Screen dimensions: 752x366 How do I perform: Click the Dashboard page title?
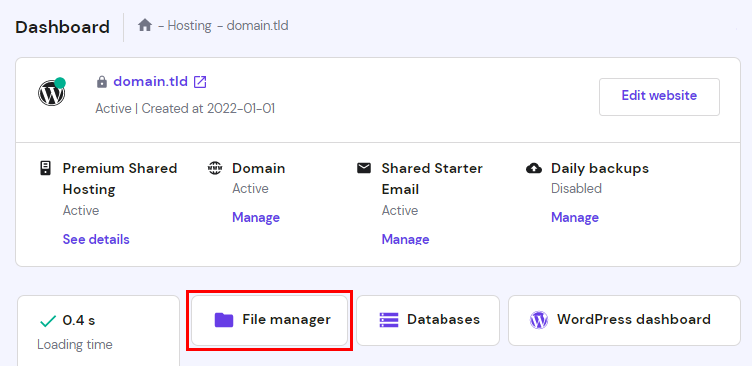(x=62, y=27)
